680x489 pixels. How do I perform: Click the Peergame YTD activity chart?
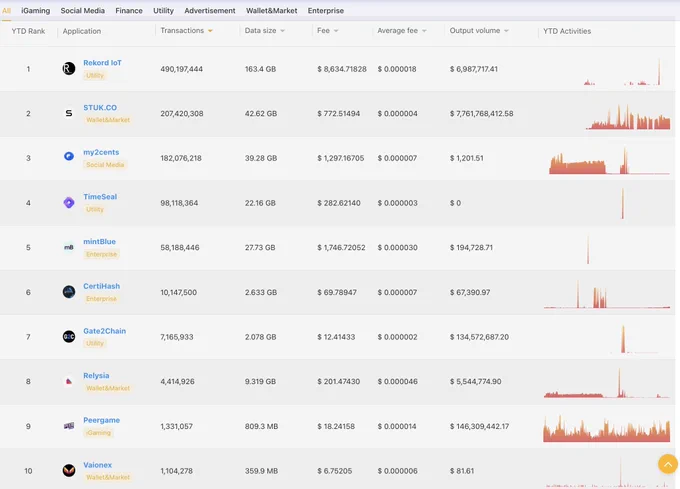pos(607,428)
